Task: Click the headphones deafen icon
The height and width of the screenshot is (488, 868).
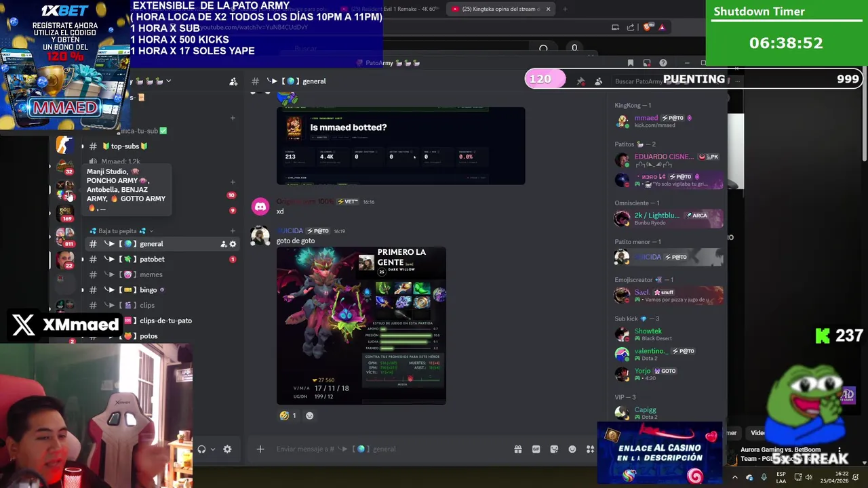Action: pyautogui.click(x=201, y=449)
